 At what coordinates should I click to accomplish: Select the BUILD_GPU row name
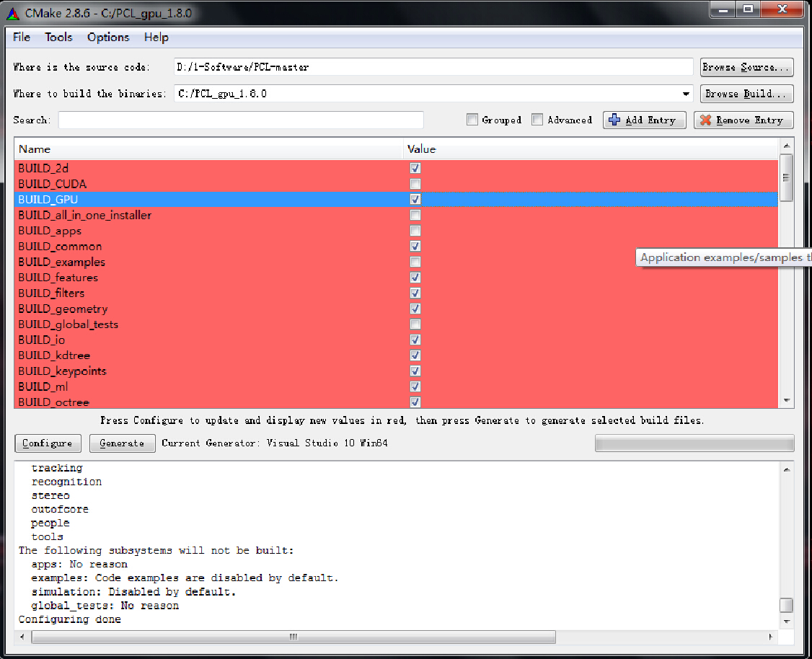[48, 199]
